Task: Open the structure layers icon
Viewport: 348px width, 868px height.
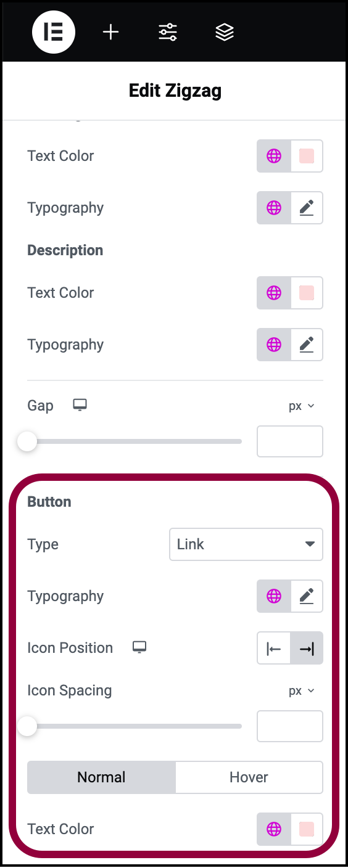Action: 225,32
